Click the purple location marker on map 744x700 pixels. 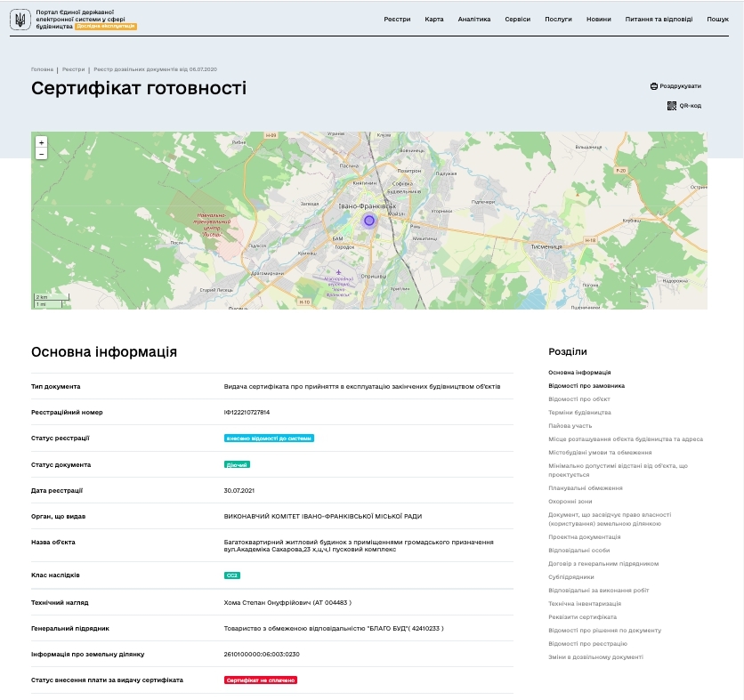click(369, 221)
